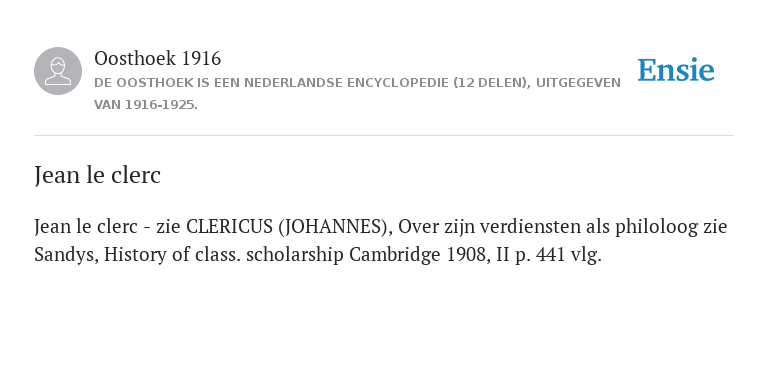This screenshot has width=768, height=384.
Task: Click the (12 DELEN) text in the subtitle
Action: [x=492, y=83]
